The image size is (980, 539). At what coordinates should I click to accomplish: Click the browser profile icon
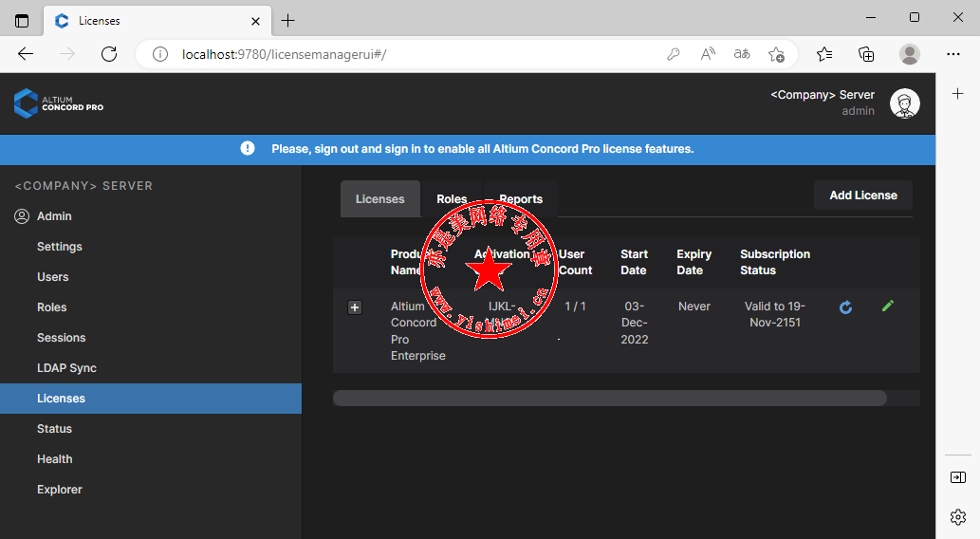tap(910, 54)
